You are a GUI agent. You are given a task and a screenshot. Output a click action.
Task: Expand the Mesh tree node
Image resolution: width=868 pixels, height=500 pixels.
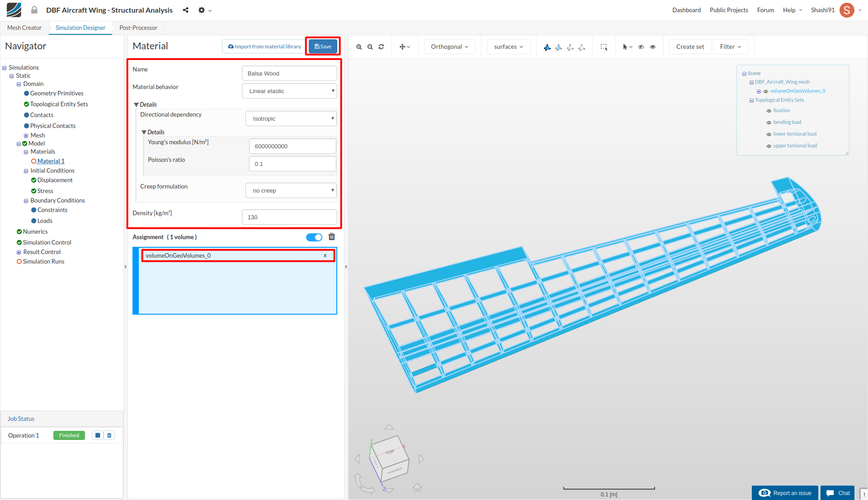click(x=26, y=136)
